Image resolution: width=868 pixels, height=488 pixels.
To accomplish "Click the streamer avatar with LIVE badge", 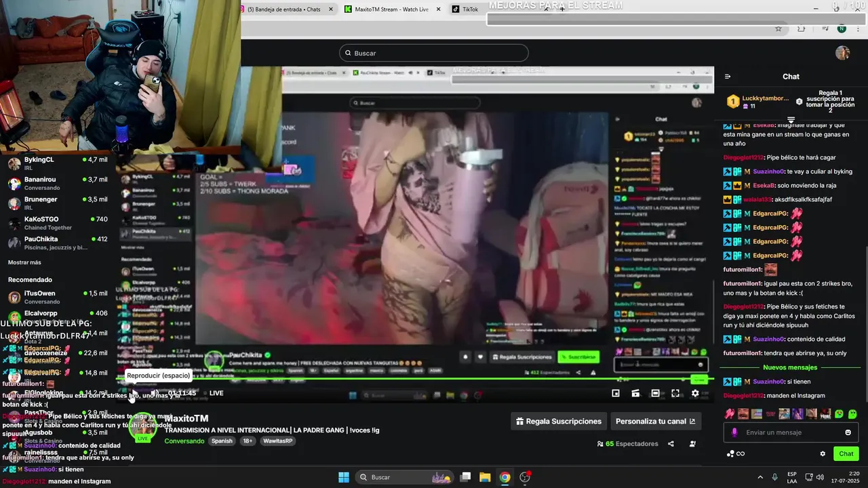I will point(143,428).
